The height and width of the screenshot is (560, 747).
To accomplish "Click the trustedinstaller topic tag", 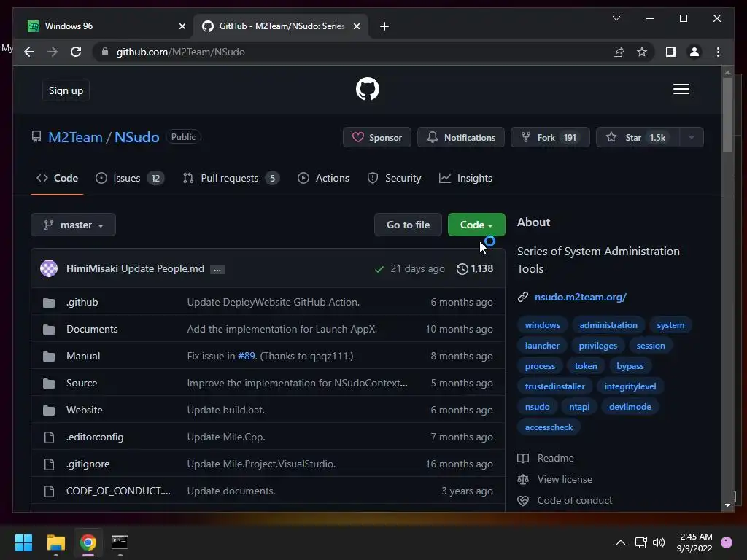I will click(x=554, y=386).
